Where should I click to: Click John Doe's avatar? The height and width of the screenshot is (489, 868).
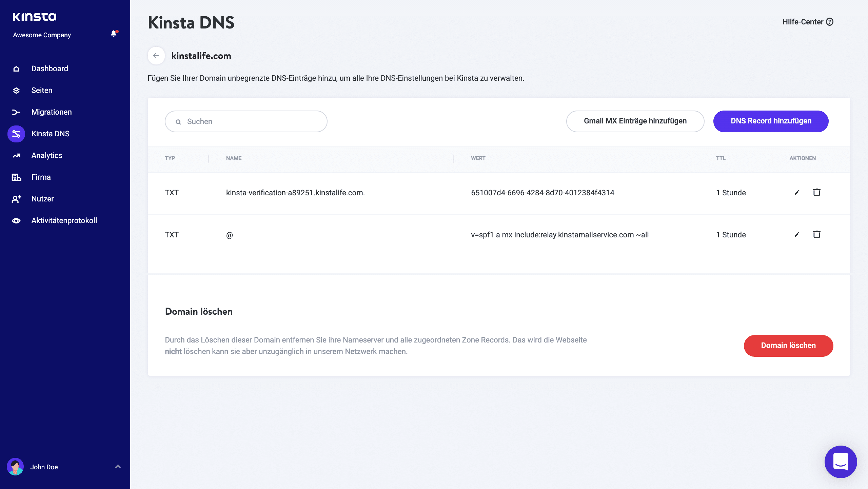click(x=15, y=467)
